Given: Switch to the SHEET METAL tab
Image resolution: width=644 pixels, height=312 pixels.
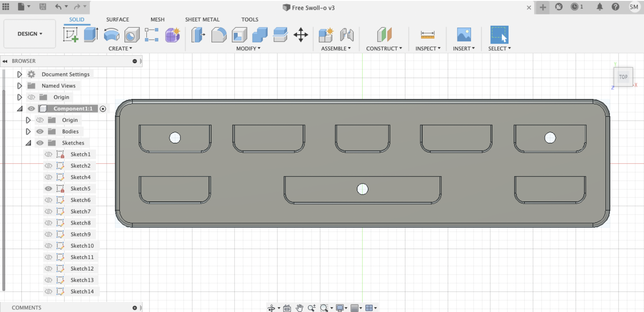Looking at the screenshot, I should [x=202, y=19].
